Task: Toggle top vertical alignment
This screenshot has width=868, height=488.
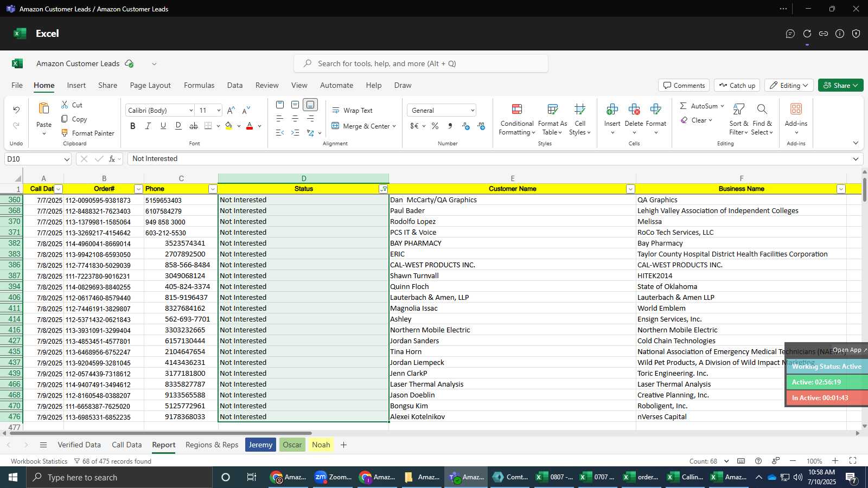Action: tap(280, 104)
